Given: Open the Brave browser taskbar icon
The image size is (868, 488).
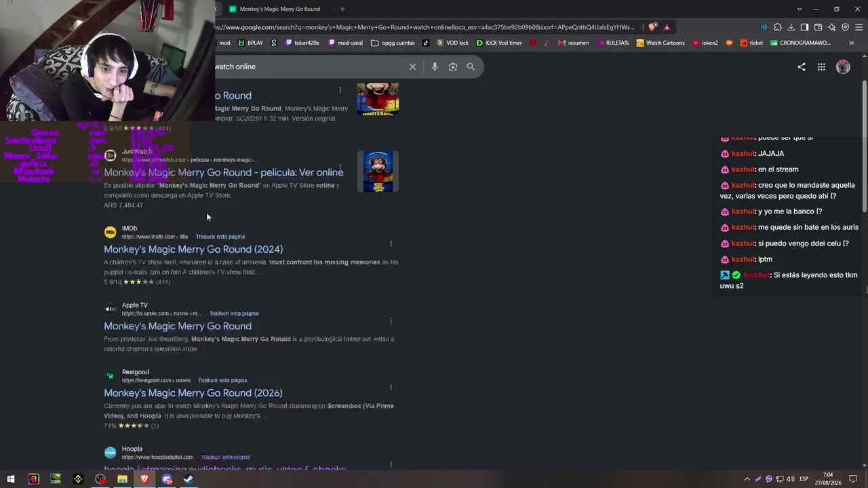Looking at the screenshot, I should [x=144, y=479].
